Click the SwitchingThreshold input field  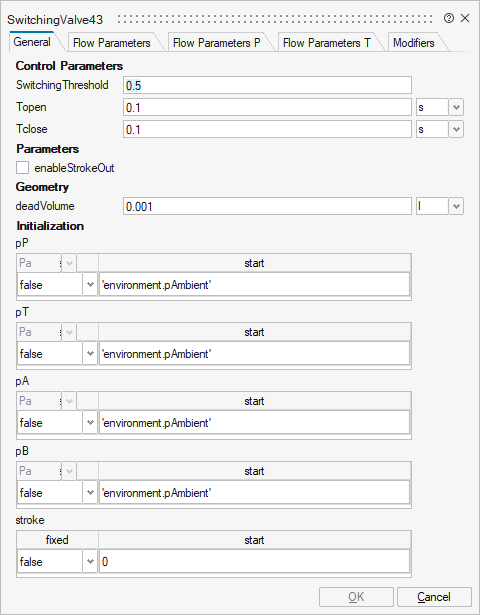click(267, 85)
